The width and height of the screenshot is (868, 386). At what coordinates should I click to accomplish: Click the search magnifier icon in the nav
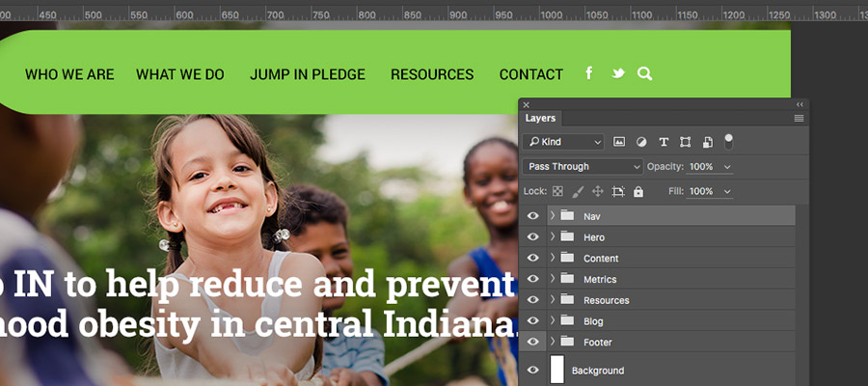point(644,73)
